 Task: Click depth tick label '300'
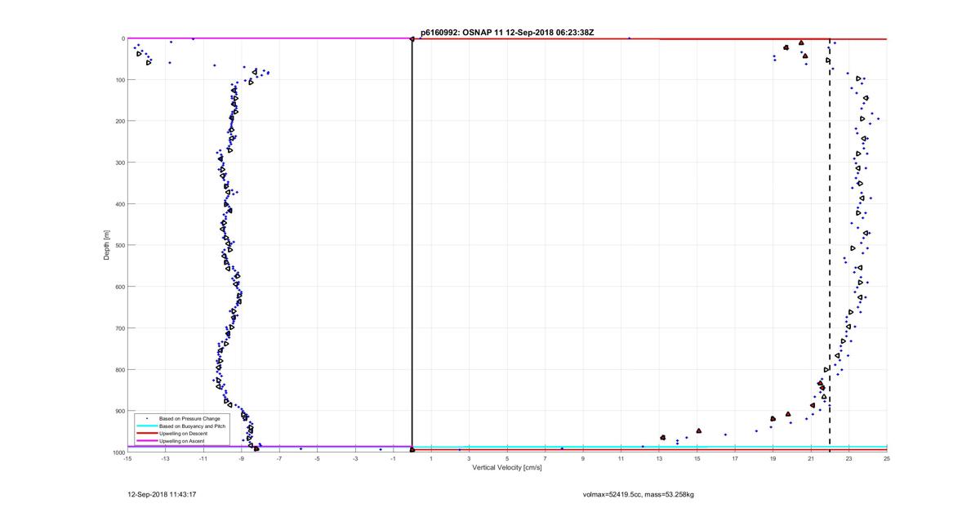tap(121, 163)
